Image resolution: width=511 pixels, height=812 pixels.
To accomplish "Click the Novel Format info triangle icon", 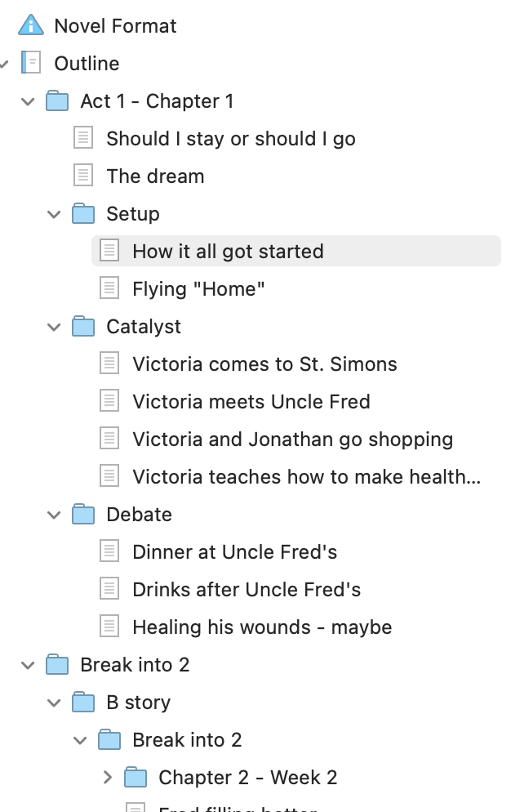I will [x=31, y=25].
